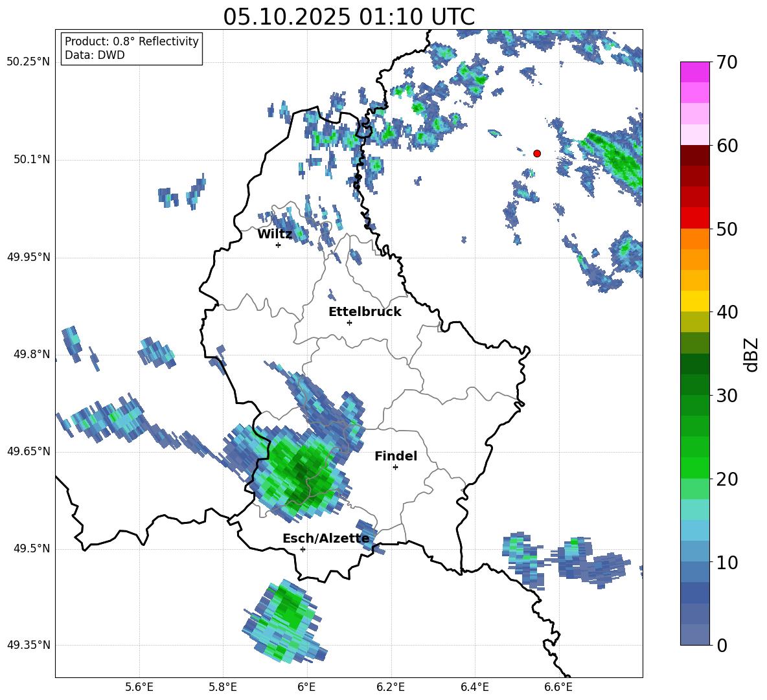Click the 70 colorbar tick label

click(727, 63)
